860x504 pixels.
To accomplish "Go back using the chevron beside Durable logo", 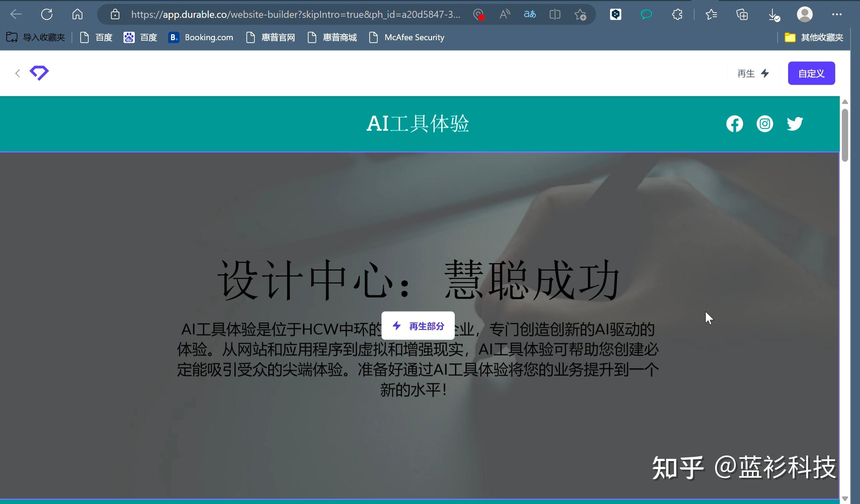I will coord(17,73).
